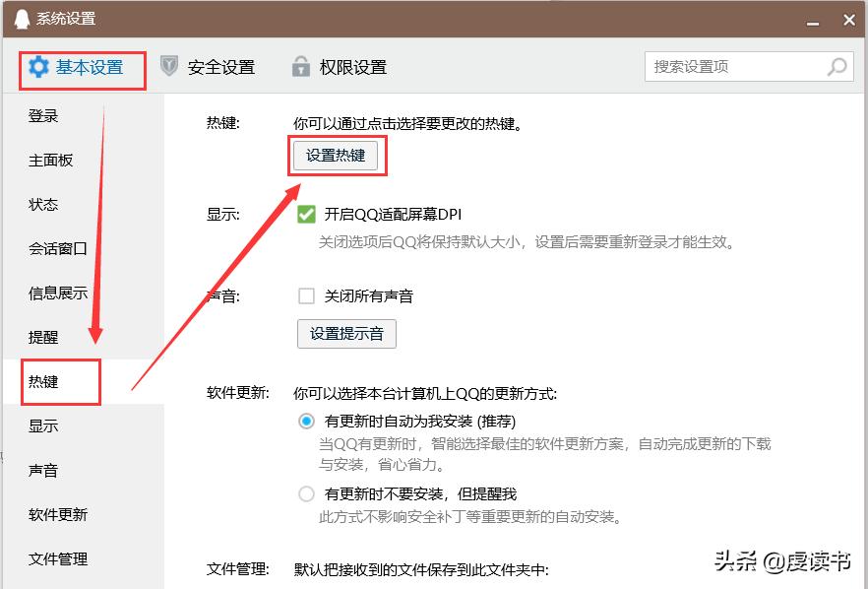Enable the 开启QQ适配屏幕DPI checkbox
868x589 pixels.
coord(307,214)
